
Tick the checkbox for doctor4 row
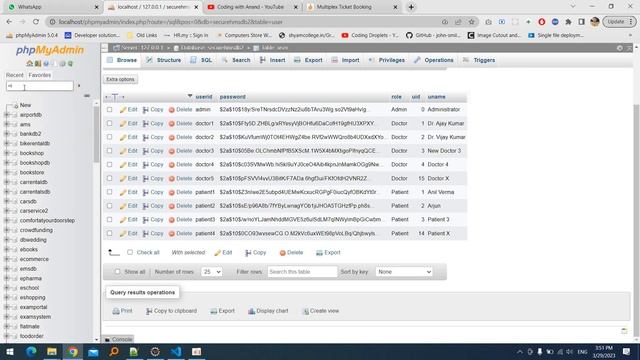pos(109,164)
